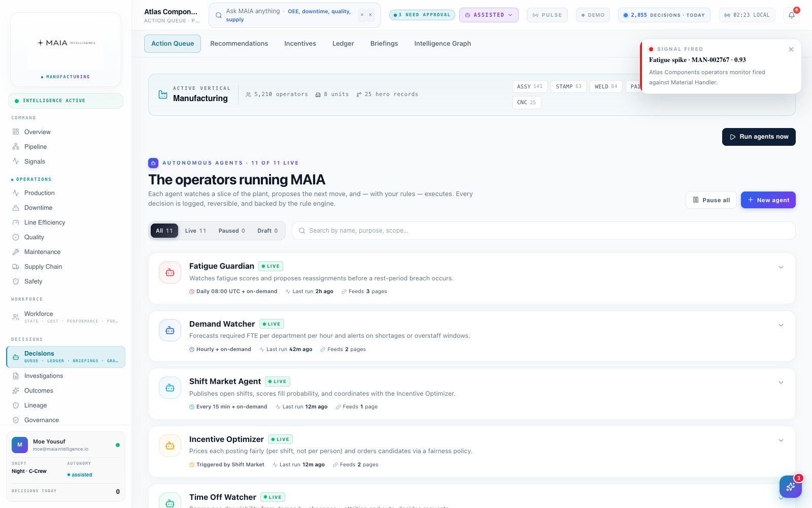Click the Quality checkmark icon
The image size is (812, 508).
pos(16,237)
